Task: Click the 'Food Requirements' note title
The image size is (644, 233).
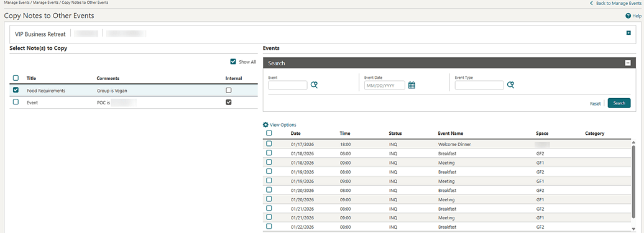Action: coord(46,91)
